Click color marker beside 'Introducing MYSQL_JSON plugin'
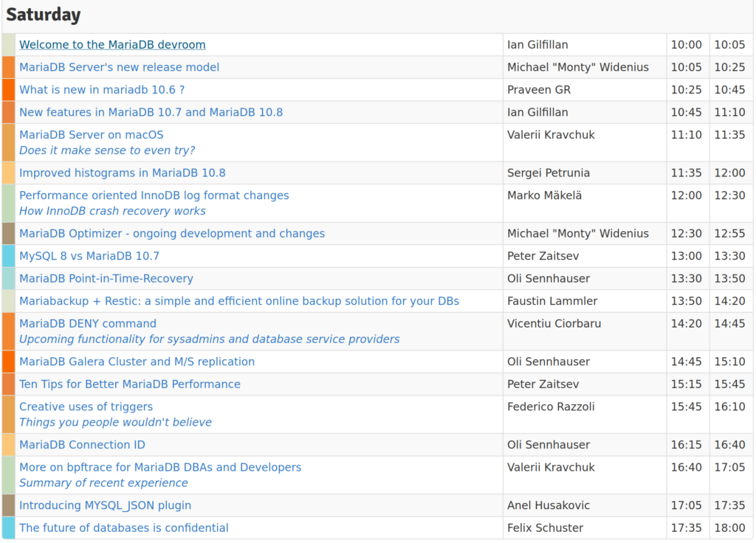The height and width of the screenshot is (543, 756). (9, 505)
